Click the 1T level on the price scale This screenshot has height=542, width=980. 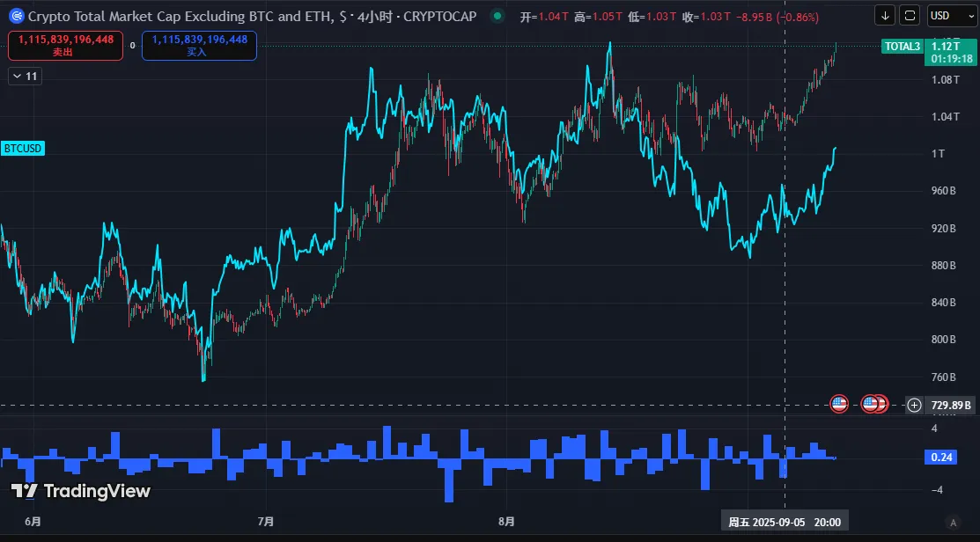tap(939, 154)
